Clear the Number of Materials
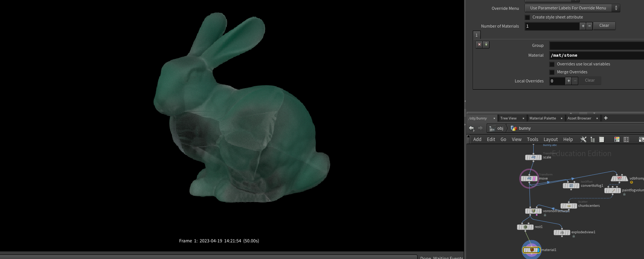Screen dimensions: 644x259 [604, 26]
